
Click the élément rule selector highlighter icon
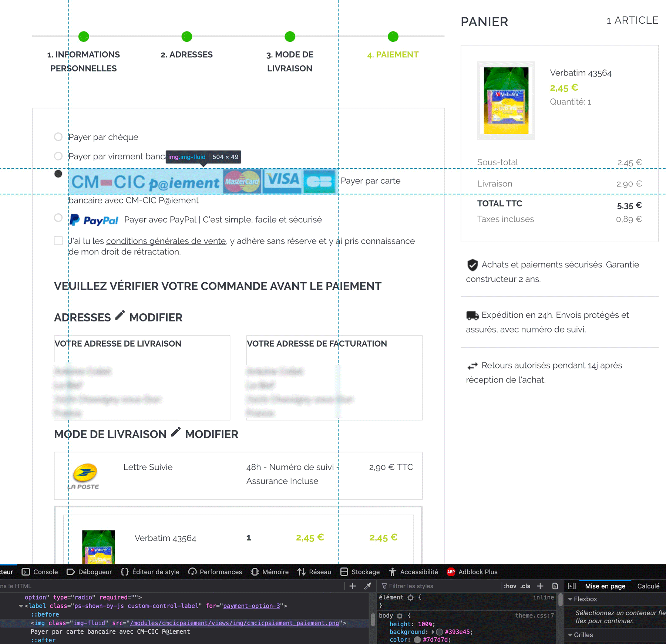[x=410, y=597]
